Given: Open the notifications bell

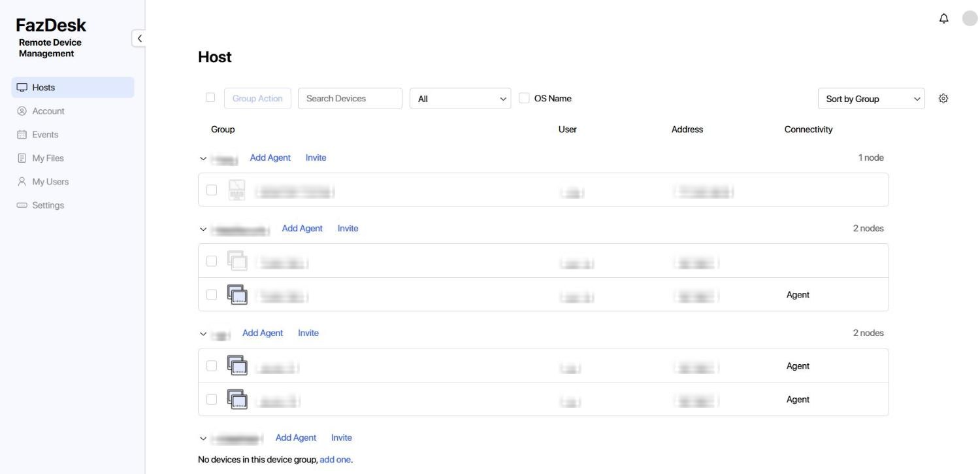Looking at the screenshot, I should click(x=943, y=18).
